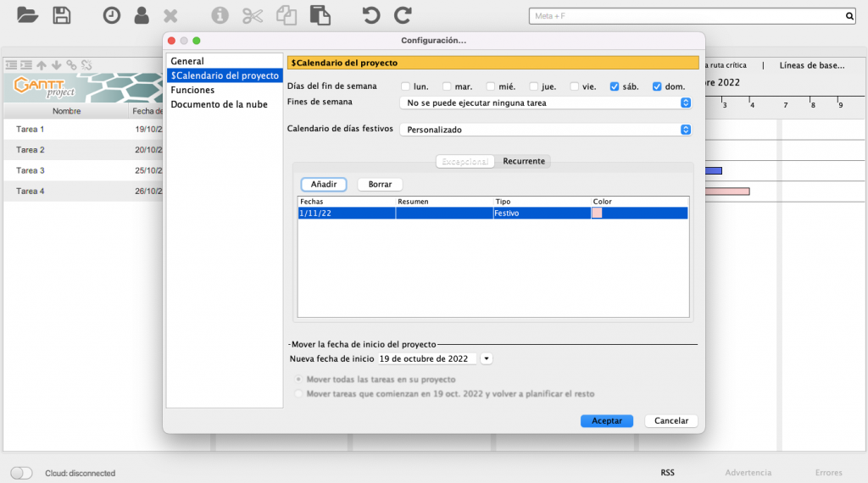This screenshot has height=483, width=868.
Task: Toggle the Cloud connection switch
Action: tap(21, 473)
